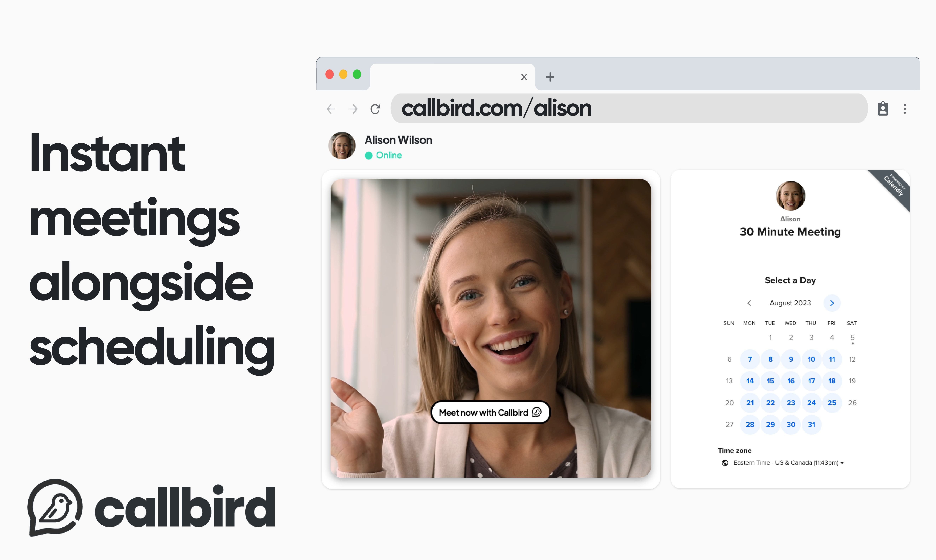
Task: Click the browser three-dot menu icon
Action: tap(905, 109)
